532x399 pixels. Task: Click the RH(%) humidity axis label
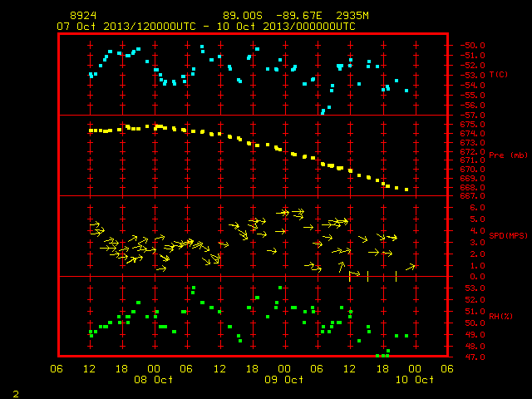500,316
